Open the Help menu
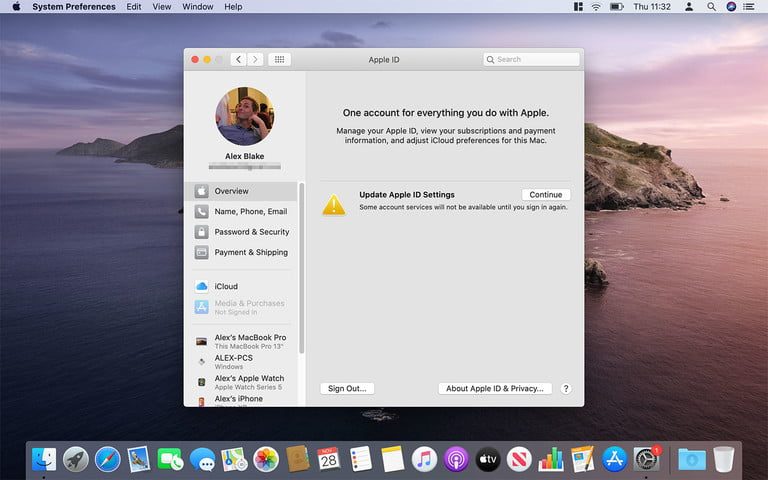The height and width of the screenshot is (480, 768). [233, 7]
